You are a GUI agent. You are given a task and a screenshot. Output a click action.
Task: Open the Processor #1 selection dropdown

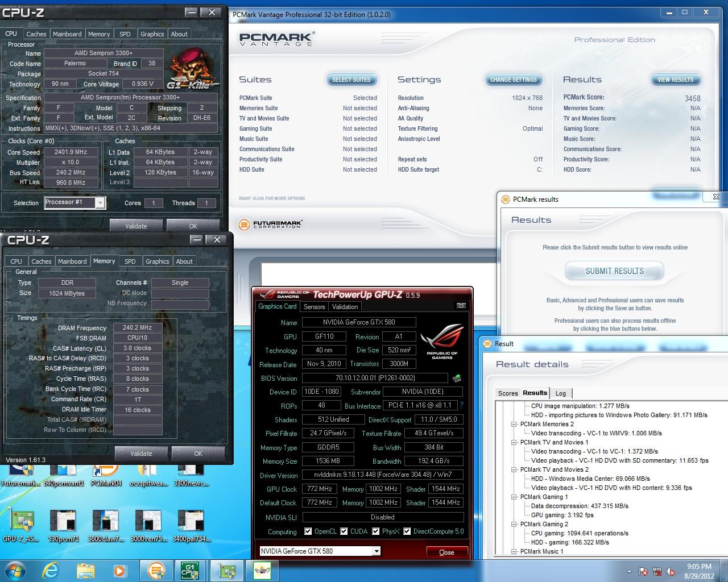75,203
